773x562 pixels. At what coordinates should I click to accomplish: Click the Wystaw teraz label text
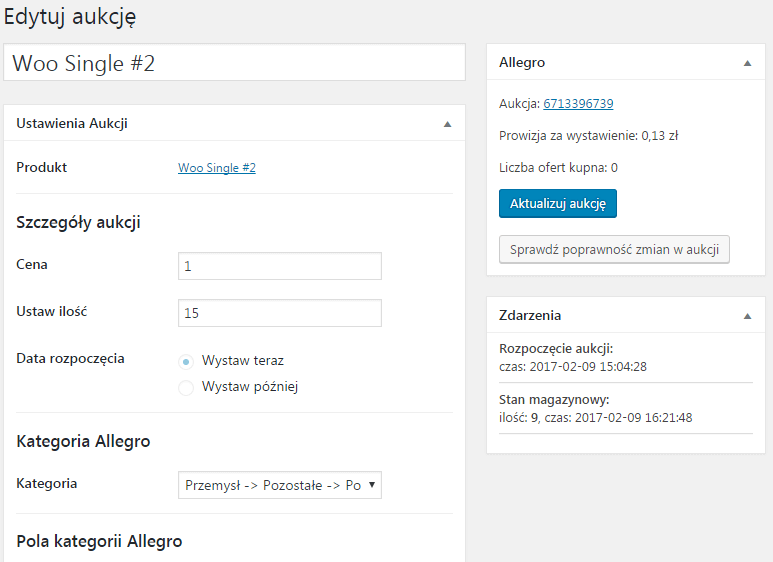click(x=243, y=360)
